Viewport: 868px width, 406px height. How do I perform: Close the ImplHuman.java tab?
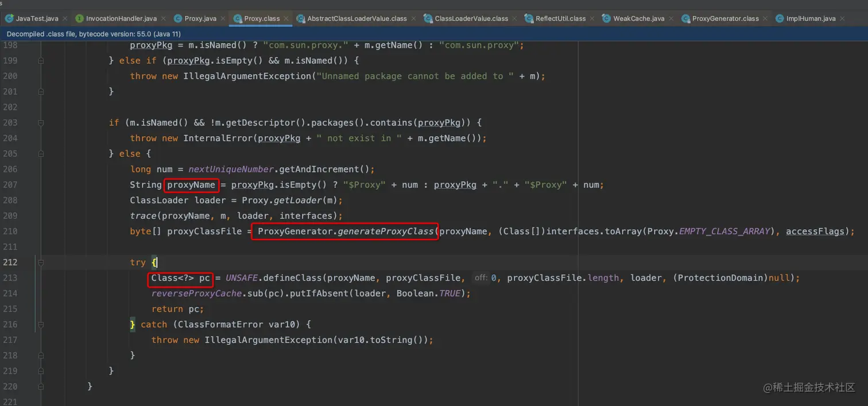click(842, 18)
